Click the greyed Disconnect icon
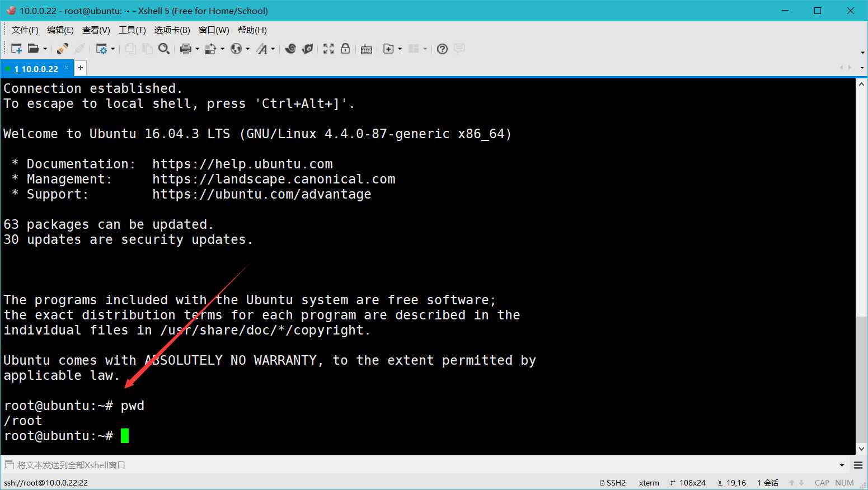This screenshot has width=868, height=490. click(79, 49)
